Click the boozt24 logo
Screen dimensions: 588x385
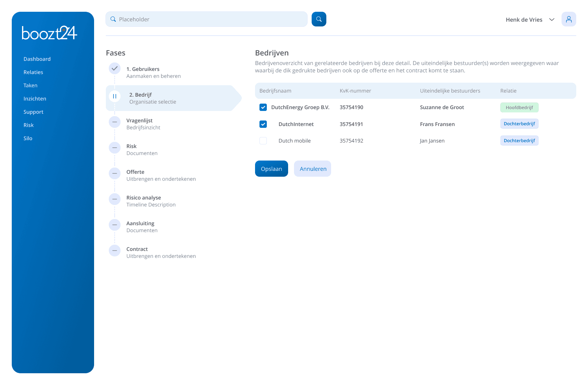click(49, 33)
